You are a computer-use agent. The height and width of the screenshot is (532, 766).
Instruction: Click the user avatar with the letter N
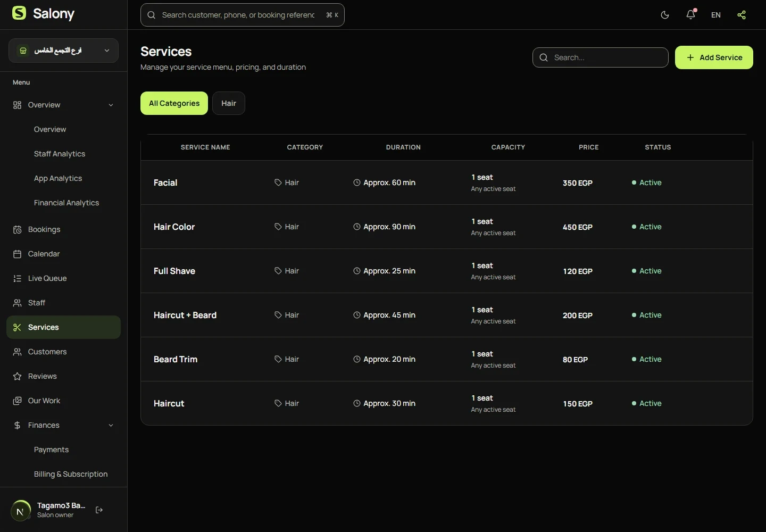pos(20,511)
